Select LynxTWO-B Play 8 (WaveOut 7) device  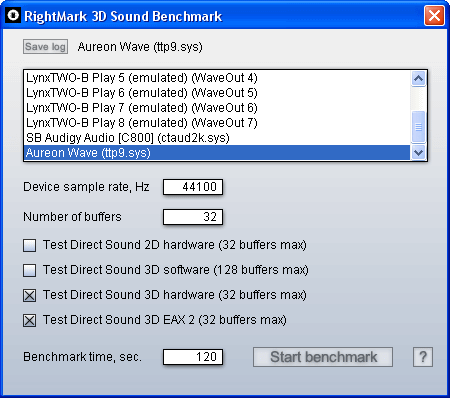(217, 123)
